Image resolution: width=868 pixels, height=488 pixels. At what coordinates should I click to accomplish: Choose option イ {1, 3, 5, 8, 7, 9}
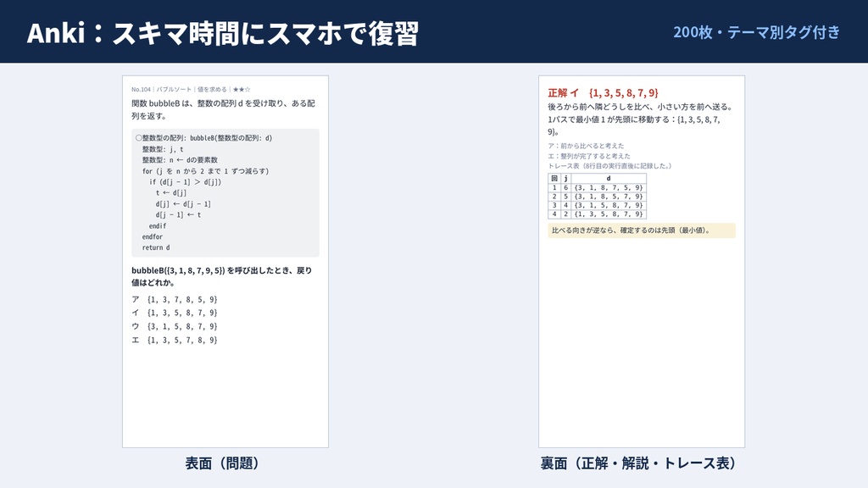[x=175, y=313]
